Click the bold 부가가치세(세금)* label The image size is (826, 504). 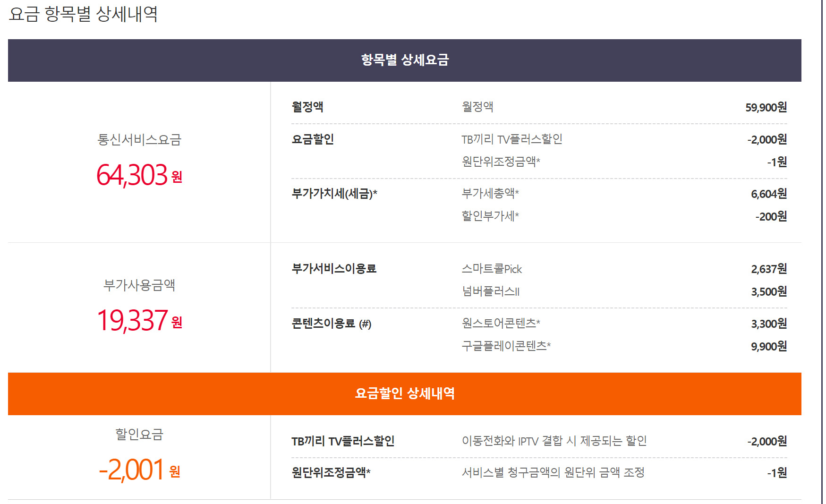coord(334,194)
